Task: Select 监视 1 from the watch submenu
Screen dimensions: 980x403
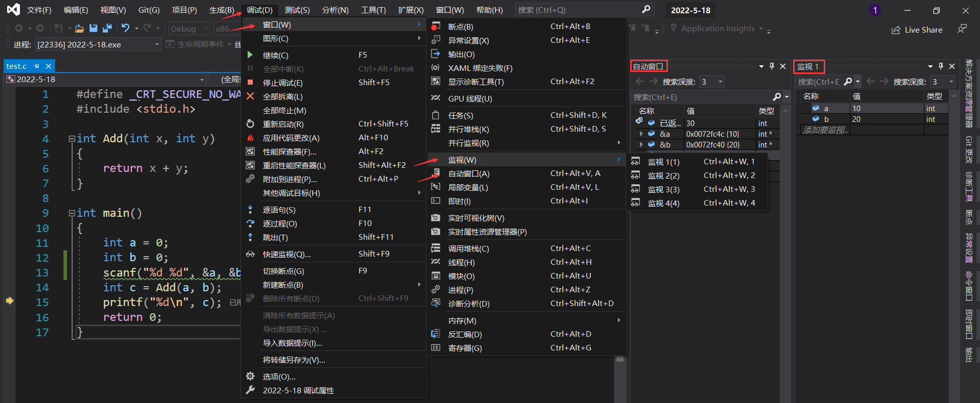Action: click(663, 162)
